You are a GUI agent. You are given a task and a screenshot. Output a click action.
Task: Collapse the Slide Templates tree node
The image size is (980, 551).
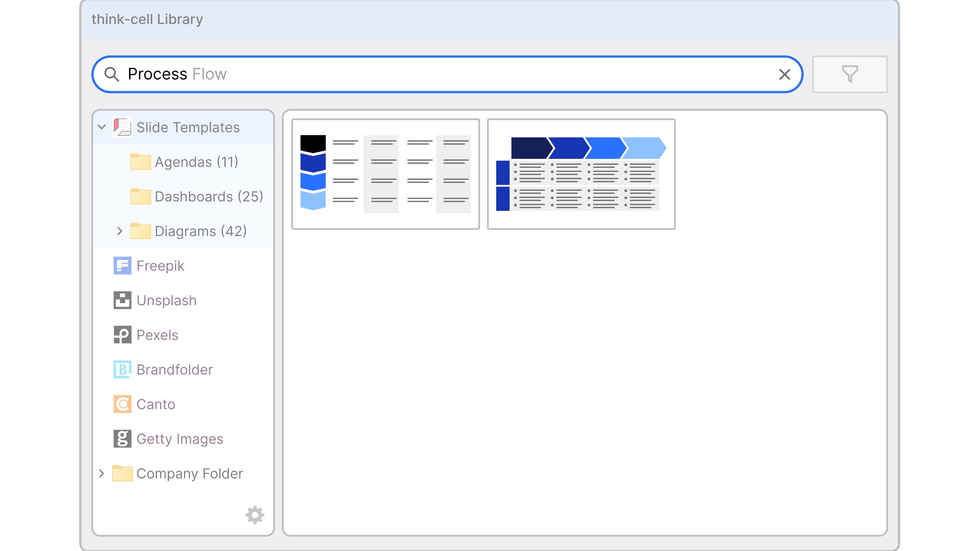pos(101,127)
